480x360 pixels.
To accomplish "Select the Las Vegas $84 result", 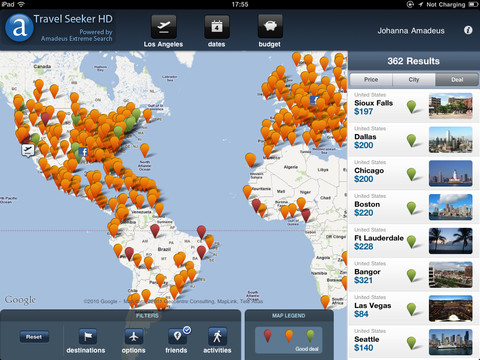I will 414,309.
